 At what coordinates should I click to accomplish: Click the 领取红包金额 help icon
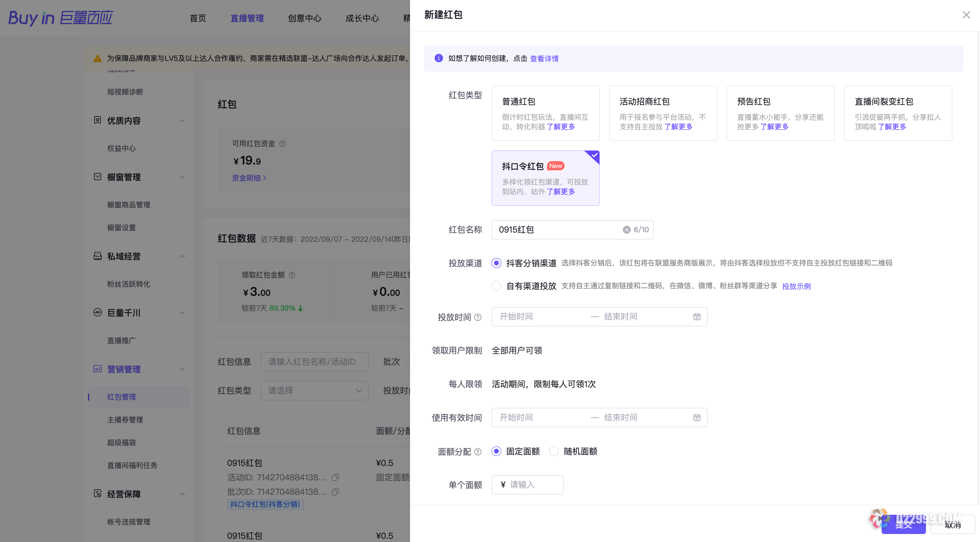point(292,275)
